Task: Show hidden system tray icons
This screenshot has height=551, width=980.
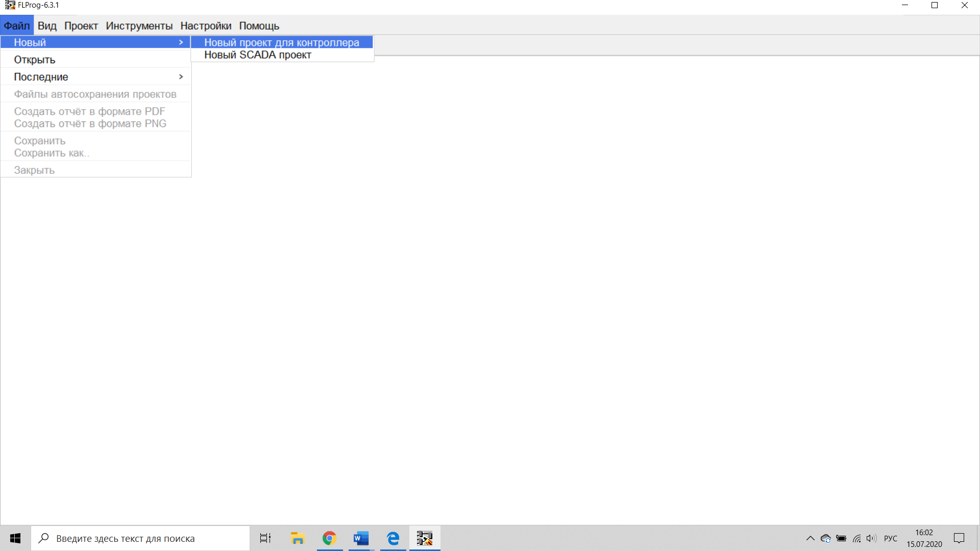Action: click(810, 538)
